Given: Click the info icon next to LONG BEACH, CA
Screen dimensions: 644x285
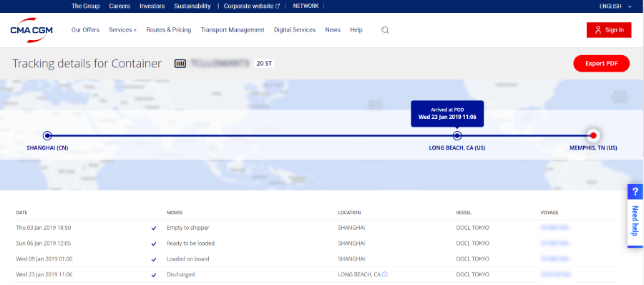Looking at the screenshot, I should pos(385,274).
